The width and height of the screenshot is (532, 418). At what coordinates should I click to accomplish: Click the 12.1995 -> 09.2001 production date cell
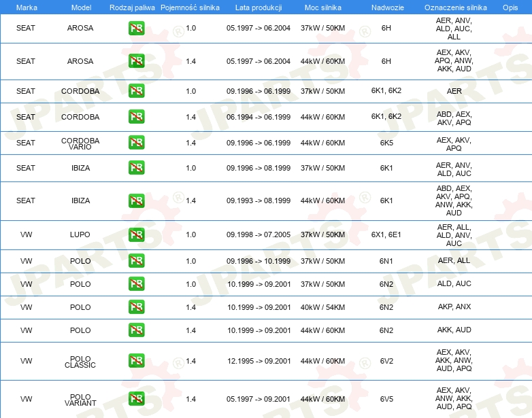click(259, 361)
